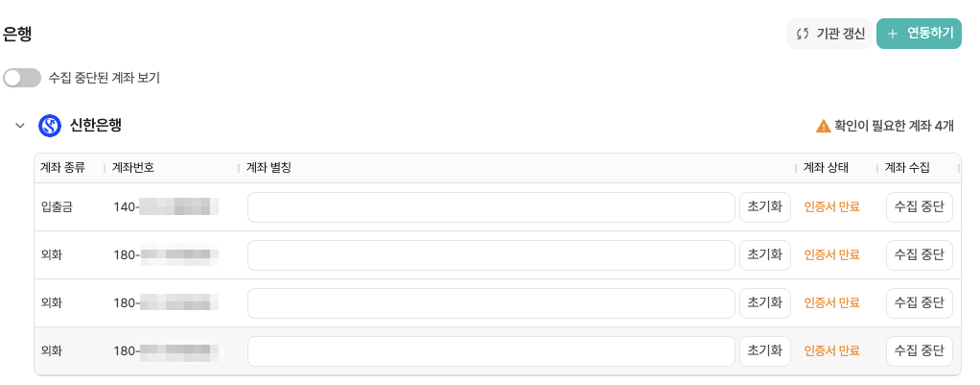Click the Shinhan Bank logo icon
The width and height of the screenshot is (980, 385).
click(x=50, y=126)
